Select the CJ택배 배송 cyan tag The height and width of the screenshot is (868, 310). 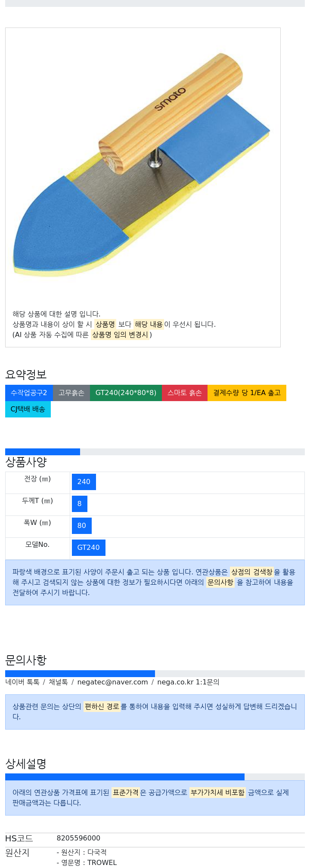28,409
